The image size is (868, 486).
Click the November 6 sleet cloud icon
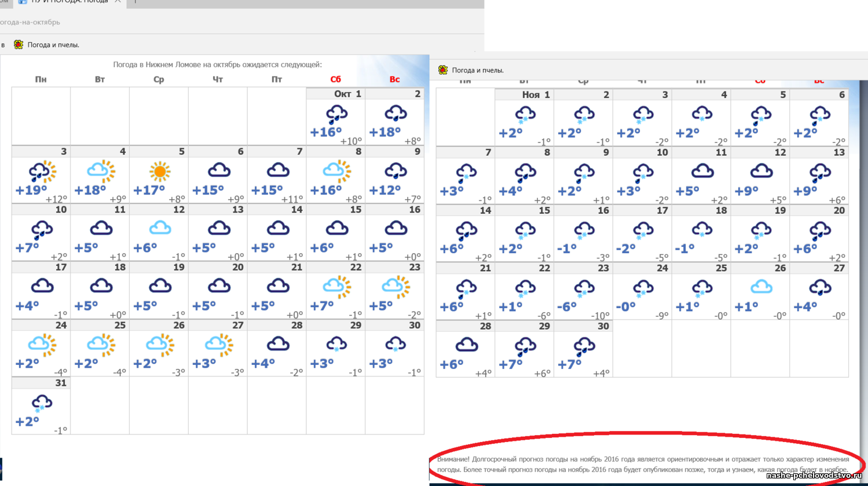click(x=820, y=115)
